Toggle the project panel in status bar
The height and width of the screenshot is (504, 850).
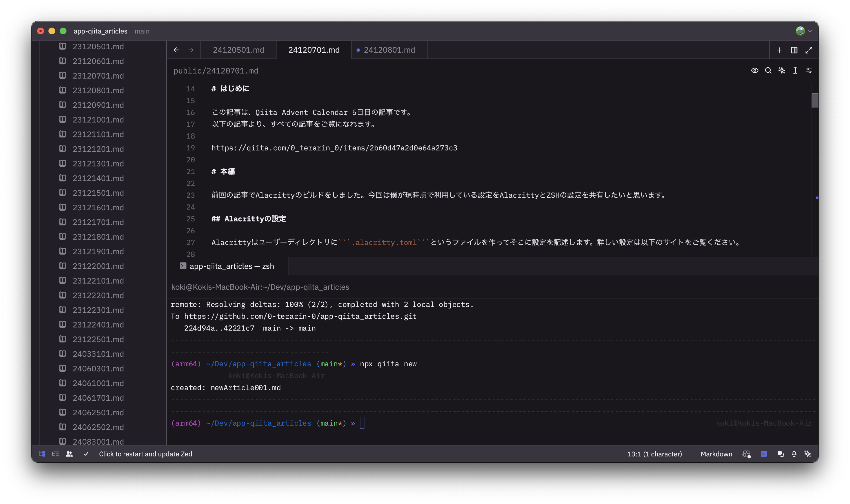click(x=42, y=454)
